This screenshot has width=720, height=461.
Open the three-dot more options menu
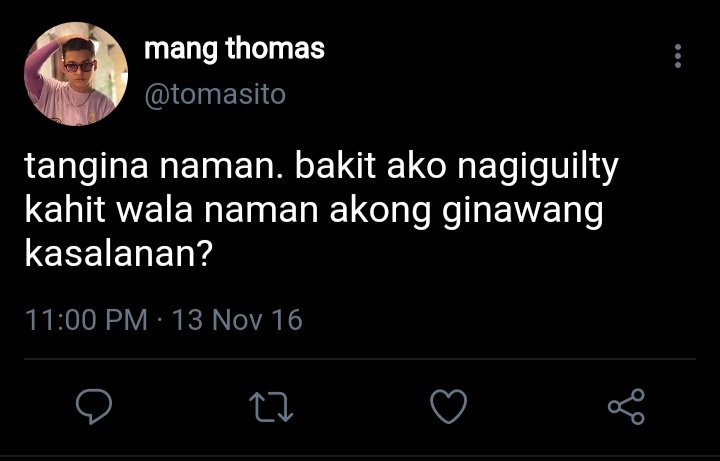click(x=678, y=56)
